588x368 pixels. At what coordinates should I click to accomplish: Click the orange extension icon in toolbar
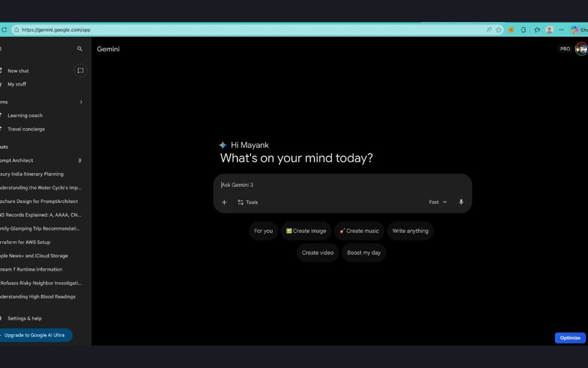[x=511, y=30]
